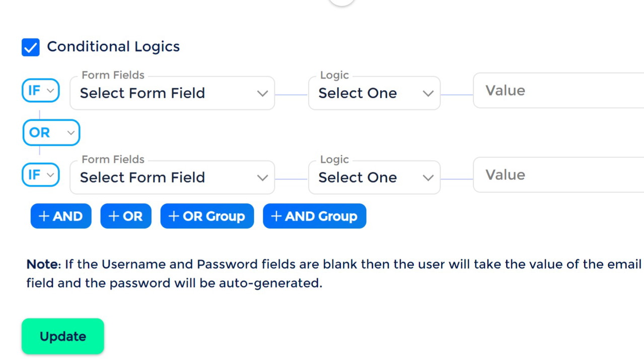Click chevron arrow in first Form Fields dropdown

pos(262,93)
